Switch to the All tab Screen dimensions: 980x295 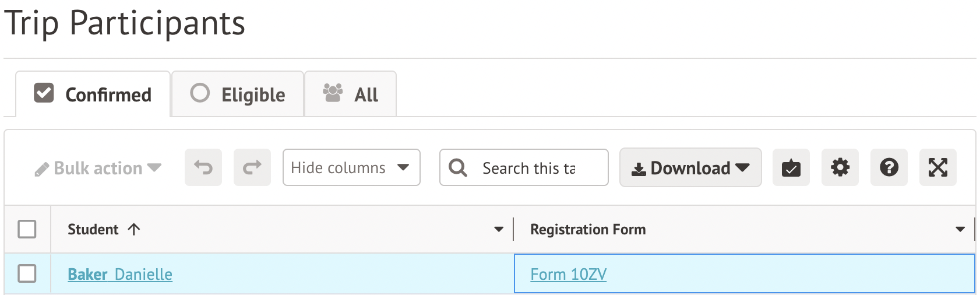pos(351,94)
